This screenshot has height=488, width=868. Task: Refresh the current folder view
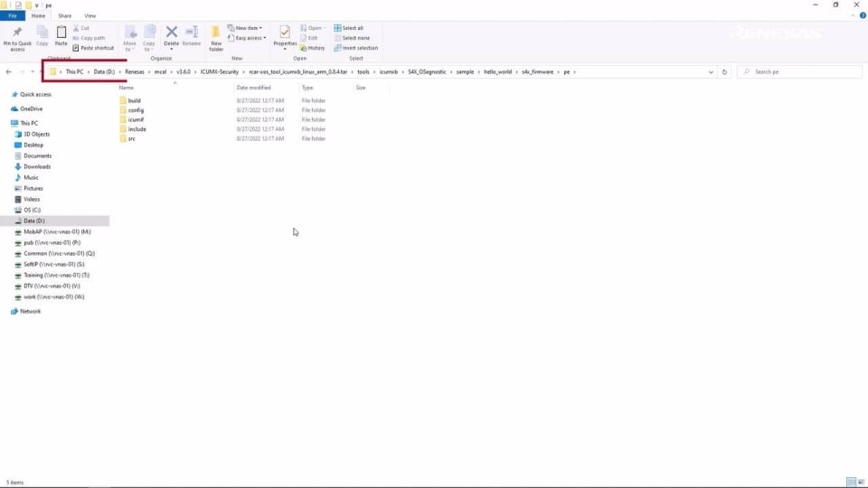click(x=724, y=72)
